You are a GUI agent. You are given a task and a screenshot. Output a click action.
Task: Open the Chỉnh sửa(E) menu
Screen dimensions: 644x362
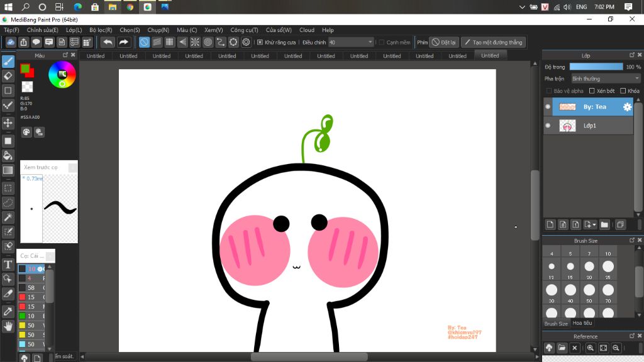(x=42, y=30)
